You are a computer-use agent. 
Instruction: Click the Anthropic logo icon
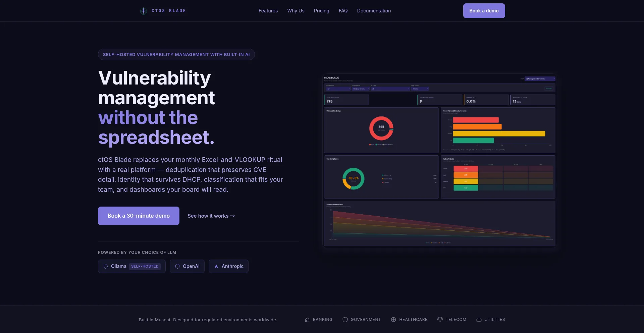coord(216,266)
